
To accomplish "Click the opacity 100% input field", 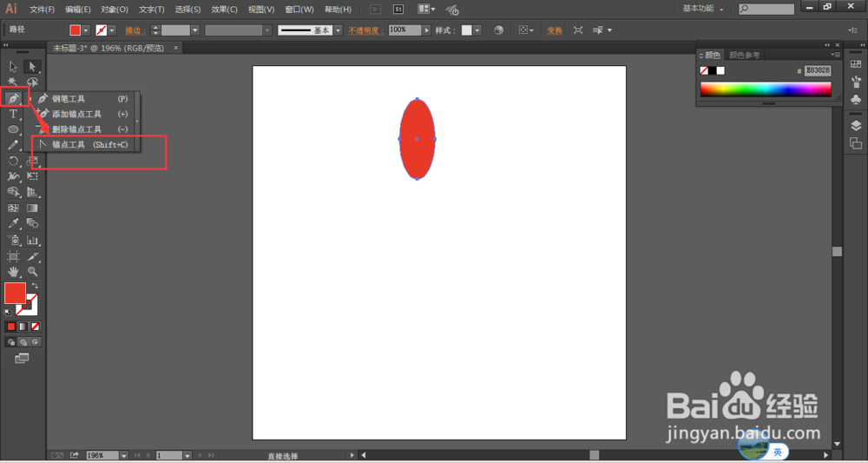I will (x=404, y=30).
